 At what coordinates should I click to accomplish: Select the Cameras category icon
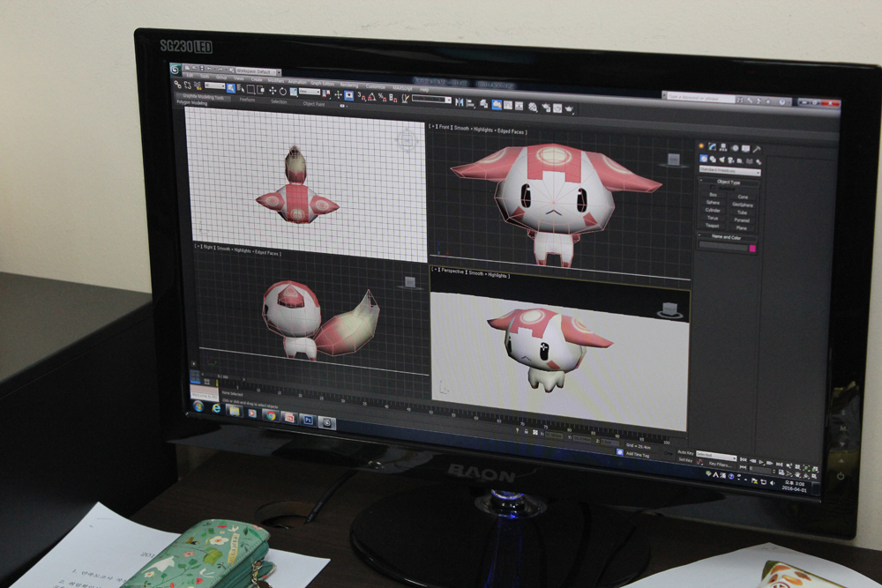730,160
